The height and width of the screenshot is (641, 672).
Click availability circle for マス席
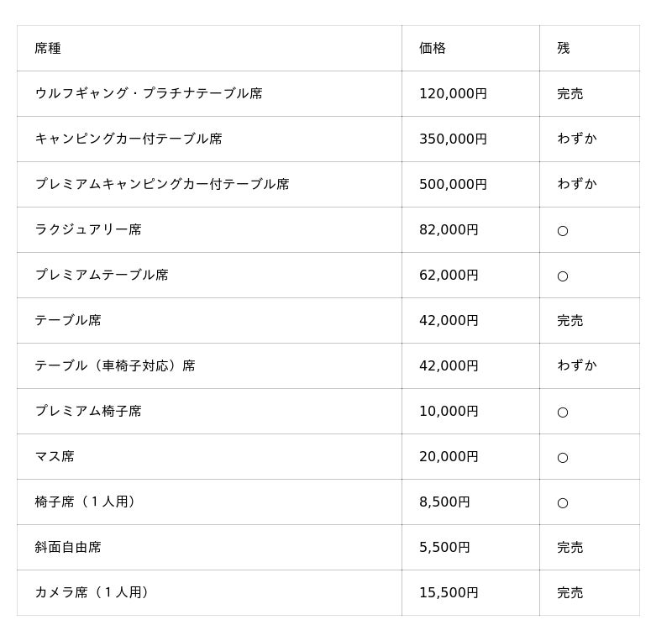[563, 458]
